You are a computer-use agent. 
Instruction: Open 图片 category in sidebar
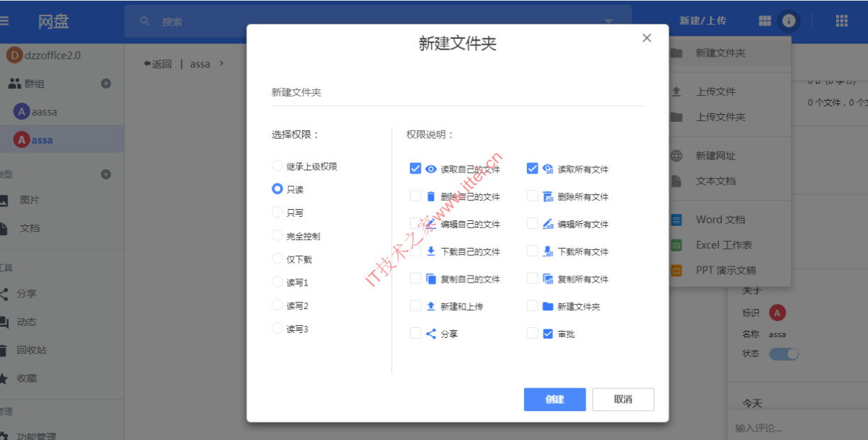tap(29, 201)
